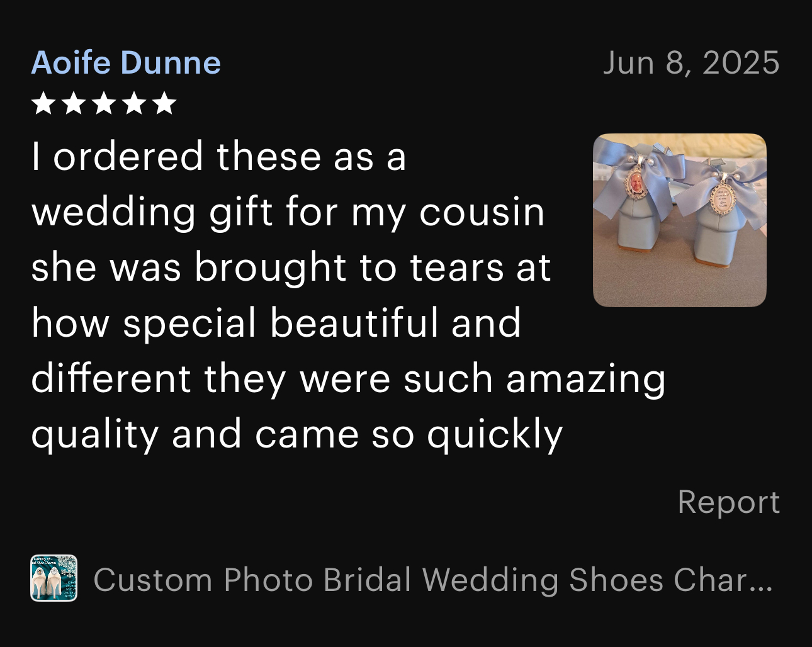This screenshot has width=812, height=647.
Task: Click the first rating star
Action: click(x=43, y=103)
